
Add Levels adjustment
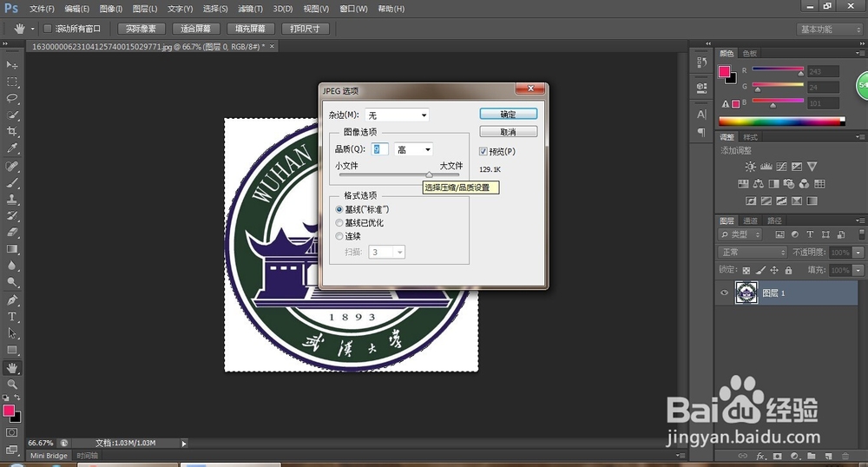click(766, 167)
